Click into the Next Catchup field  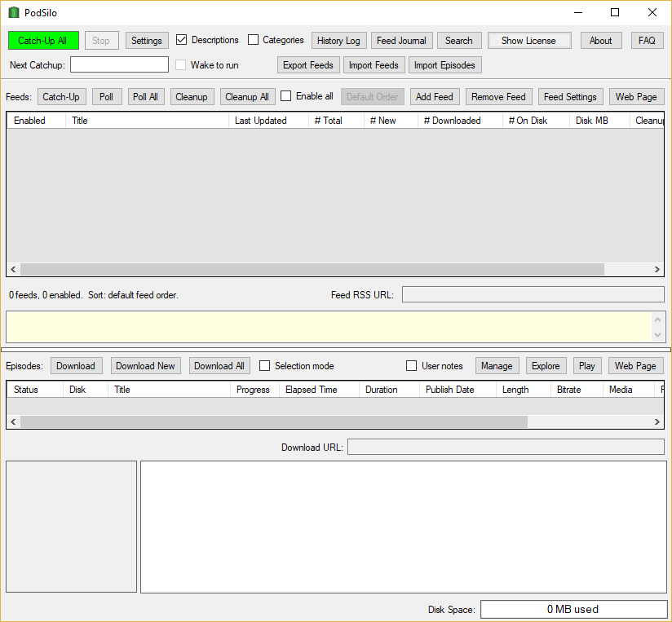pyautogui.click(x=119, y=64)
